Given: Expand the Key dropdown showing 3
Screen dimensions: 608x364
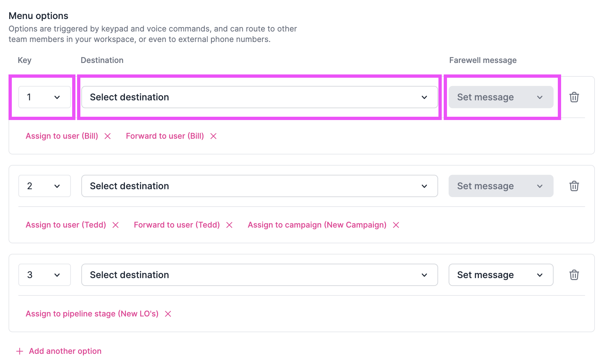Looking at the screenshot, I should [x=44, y=275].
